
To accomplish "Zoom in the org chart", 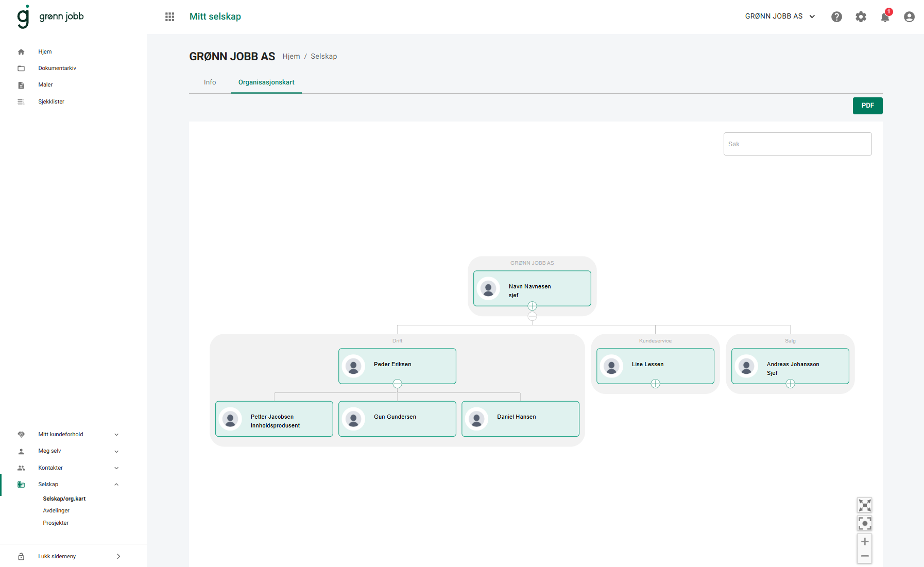I will coord(864,541).
